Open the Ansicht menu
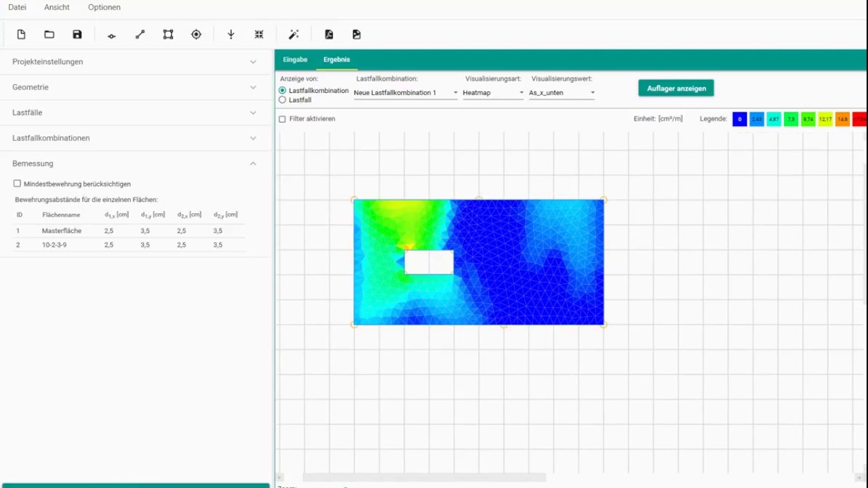 click(56, 7)
